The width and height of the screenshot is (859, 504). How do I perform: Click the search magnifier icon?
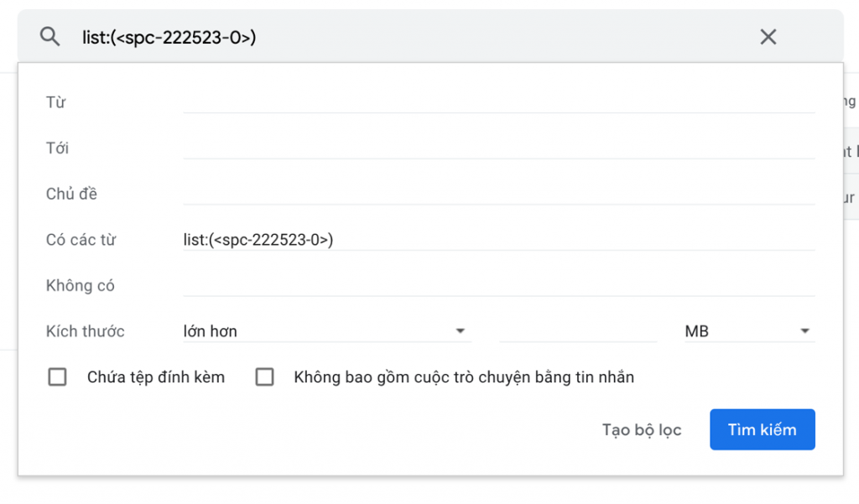coord(49,36)
